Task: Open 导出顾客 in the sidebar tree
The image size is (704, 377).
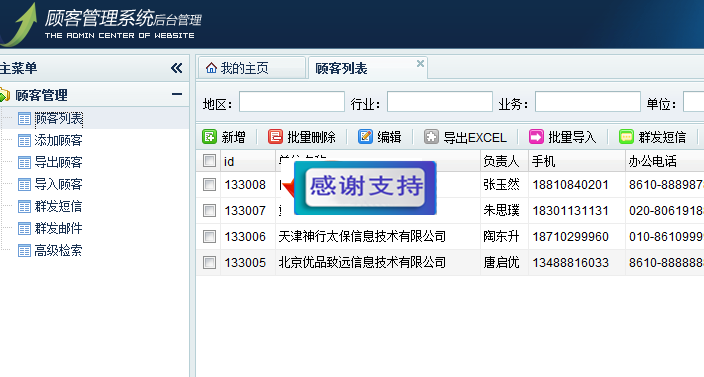Action: pyautogui.click(x=58, y=162)
